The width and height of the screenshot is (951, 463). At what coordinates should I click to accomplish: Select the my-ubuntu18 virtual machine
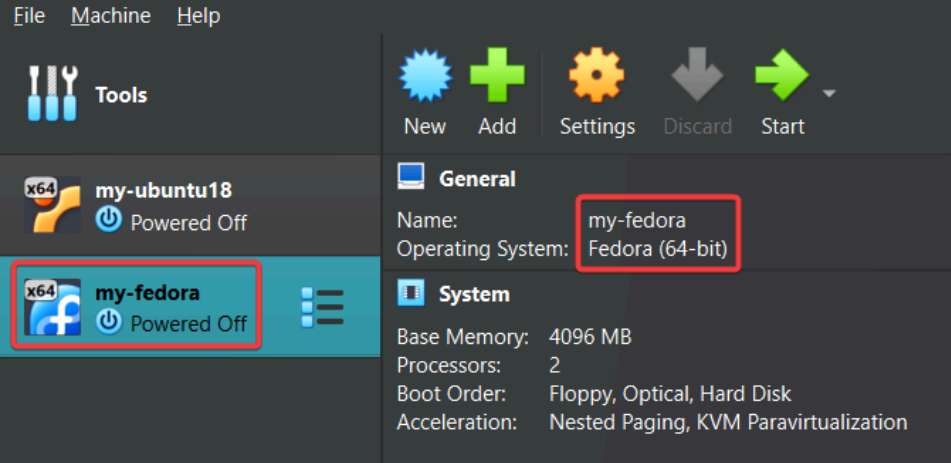coord(190,205)
